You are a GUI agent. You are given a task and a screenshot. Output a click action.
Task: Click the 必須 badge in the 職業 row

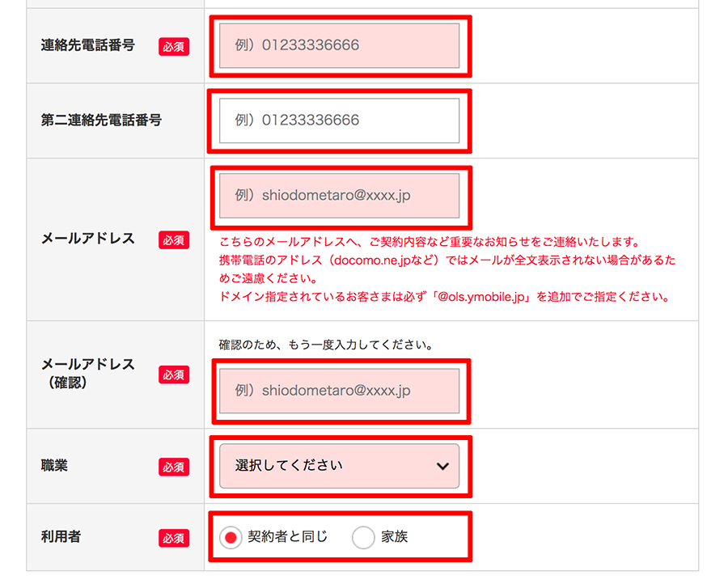point(174,467)
